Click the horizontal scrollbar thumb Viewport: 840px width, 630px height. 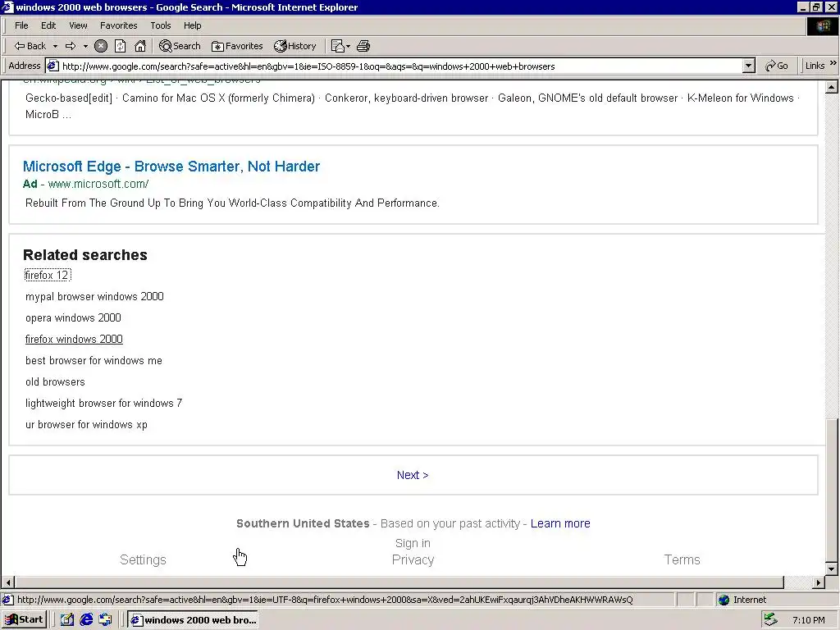[399, 582]
